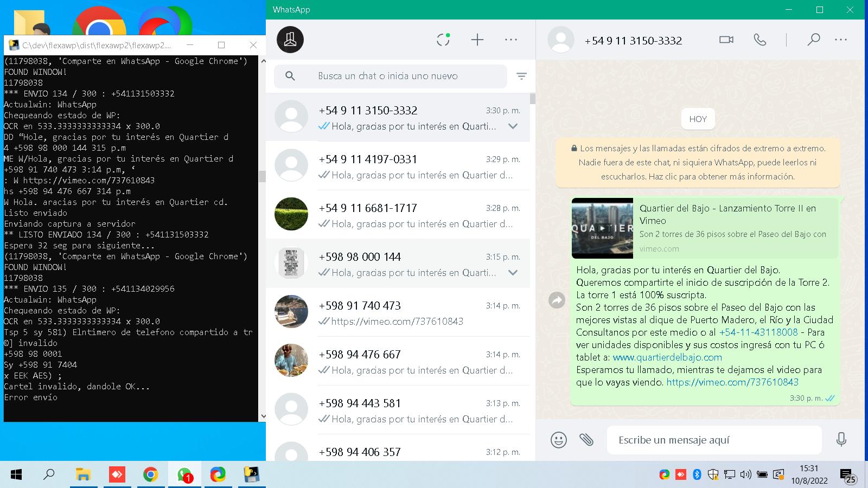The width and height of the screenshot is (868, 488).
Task: Open AnyDesk red icon in taskbar
Action: tap(117, 475)
